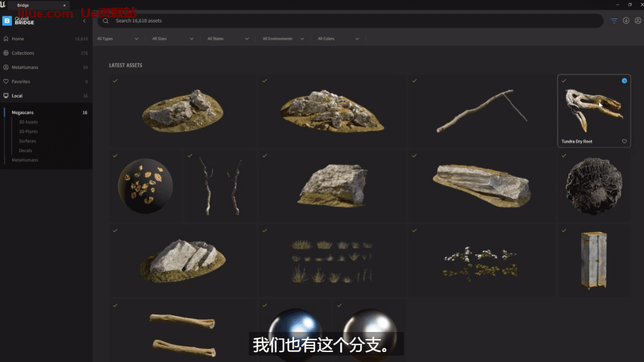
Task: Favorite Tundra Dry Root with heart icon
Action: (x=624, y=141)
